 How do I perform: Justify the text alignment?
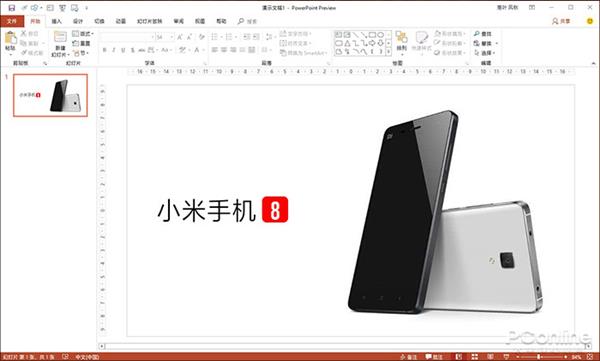pyautogui.click(x=242, y=50)
